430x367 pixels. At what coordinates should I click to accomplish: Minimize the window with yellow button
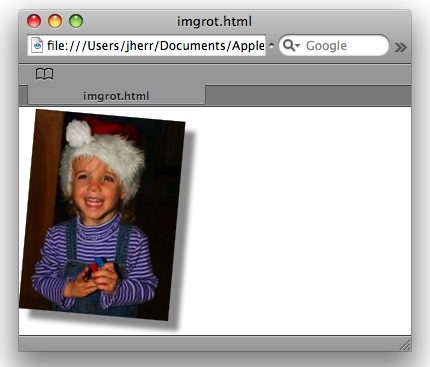pyautogui.click(x=55, y=21)
